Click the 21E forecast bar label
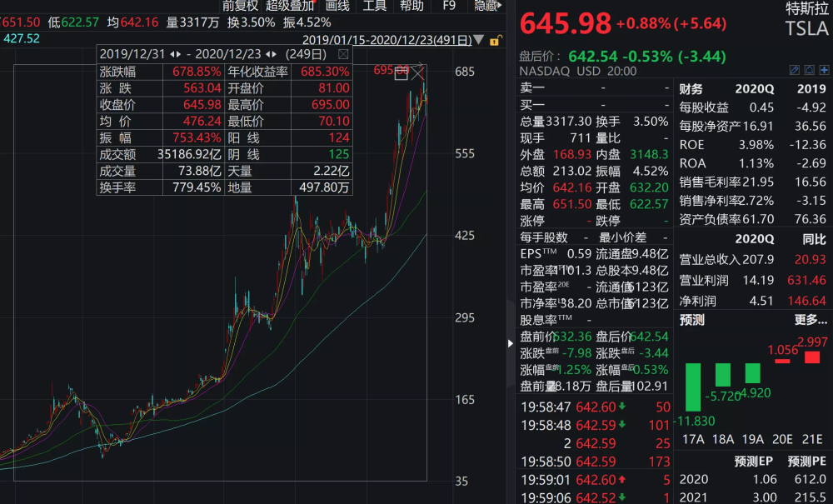The image size is (833, 504). (x=811, y=439)
